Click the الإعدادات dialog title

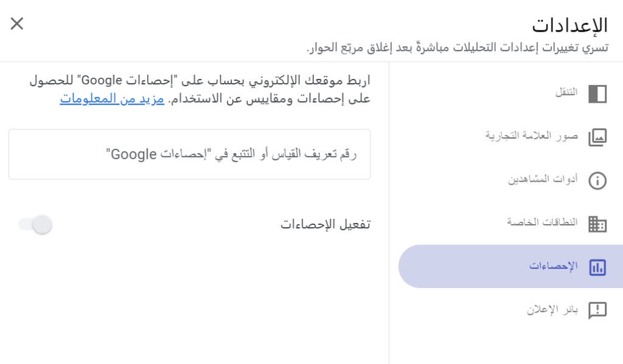click(569, 25)
